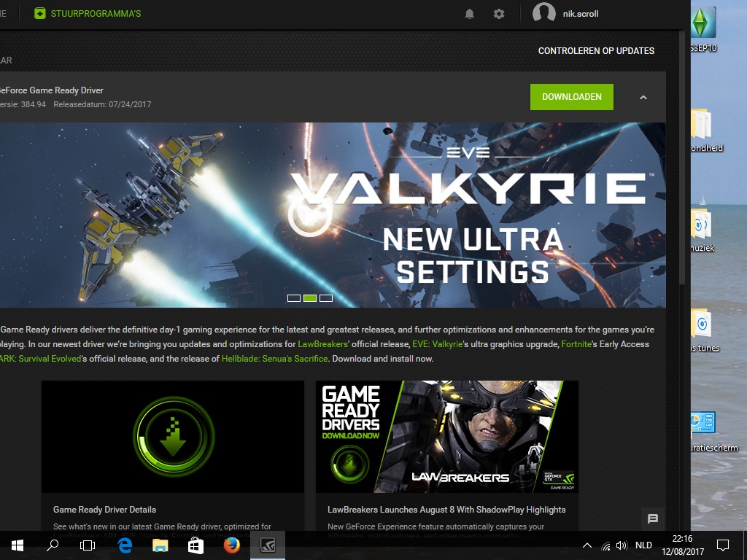Open the taskbar clock 22:16

click(683, 545)
